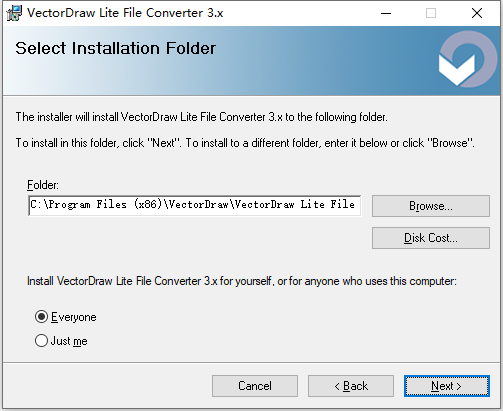Click the 'To install in this folder' instruction text

pos(245,143)
